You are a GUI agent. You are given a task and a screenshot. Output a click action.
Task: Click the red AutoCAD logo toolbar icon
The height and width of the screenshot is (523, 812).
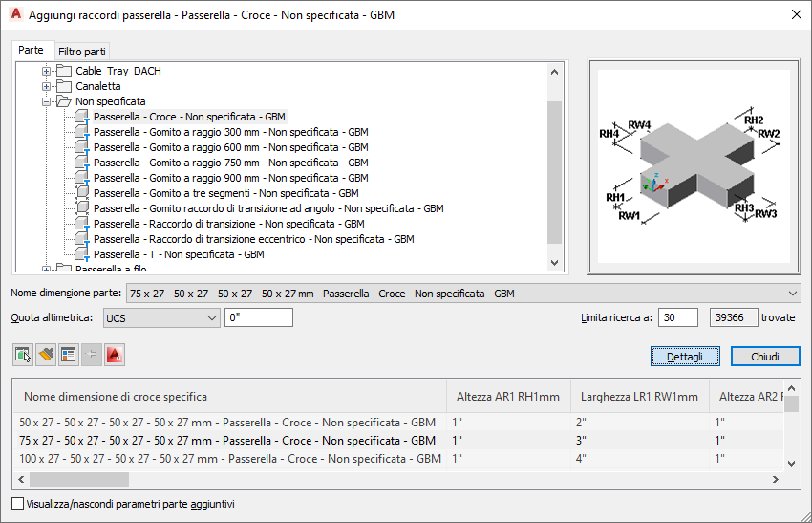click(x=115, y=355)
